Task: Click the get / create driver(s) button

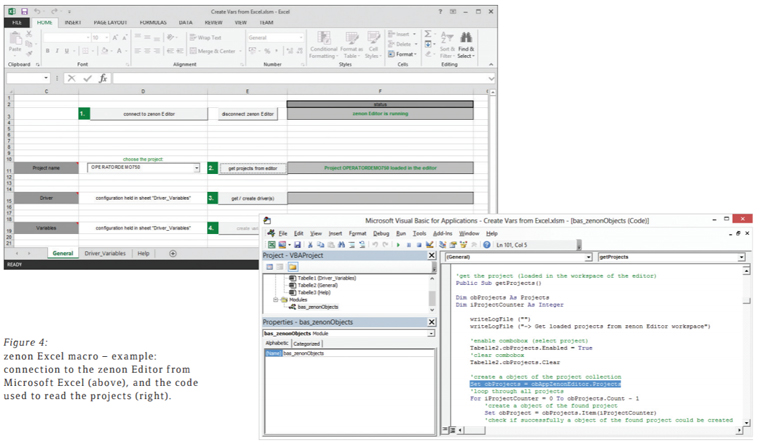Action: [253, 198]
